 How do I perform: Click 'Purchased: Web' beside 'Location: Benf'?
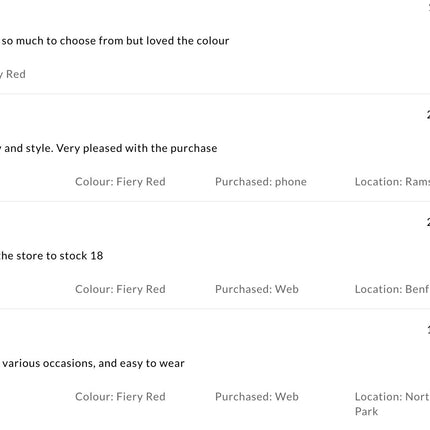pyautogui.click(x=257, y=289)
